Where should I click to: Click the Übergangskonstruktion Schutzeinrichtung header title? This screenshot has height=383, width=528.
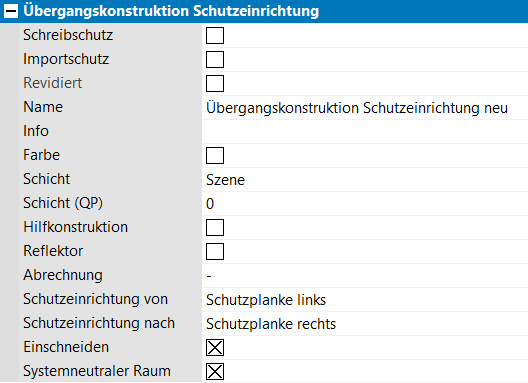pyautogui.click(x=171, y=11)
